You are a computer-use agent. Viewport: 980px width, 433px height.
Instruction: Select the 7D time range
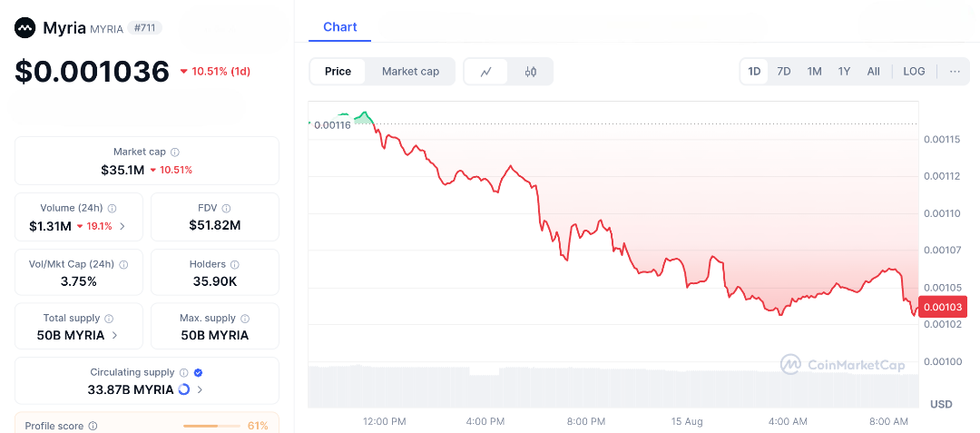(784, 71)
